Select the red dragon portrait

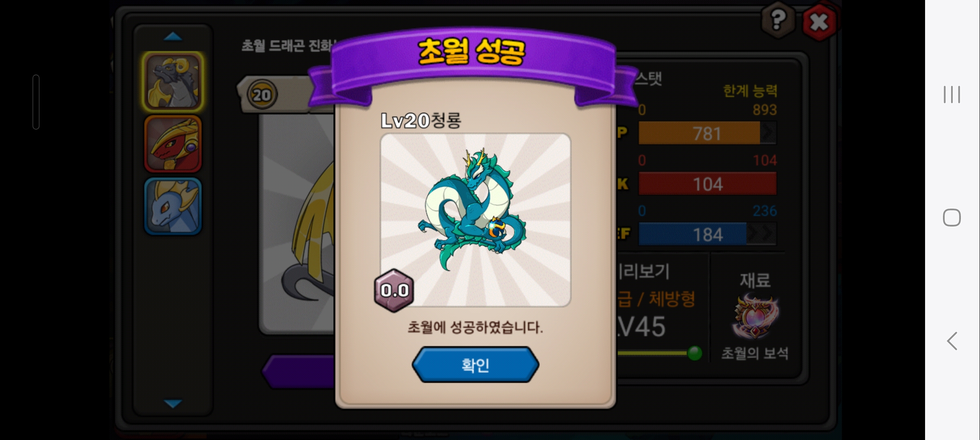click(173, 144)
